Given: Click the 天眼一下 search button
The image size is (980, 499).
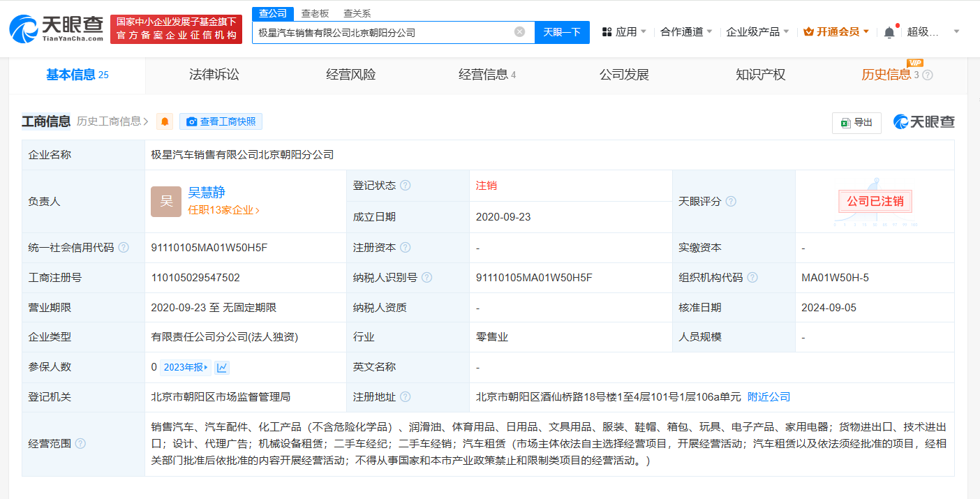Looking at the screenshot, I should click(x=562, y=32).
